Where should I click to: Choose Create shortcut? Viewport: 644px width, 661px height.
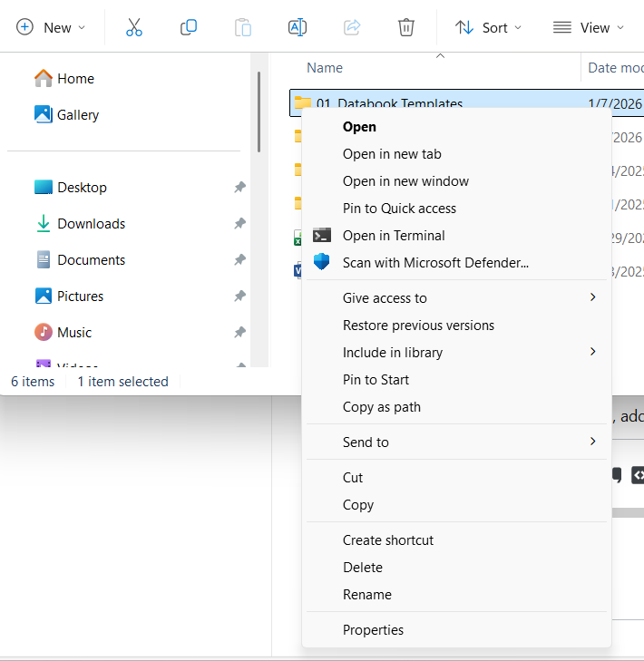pos(388,540)
